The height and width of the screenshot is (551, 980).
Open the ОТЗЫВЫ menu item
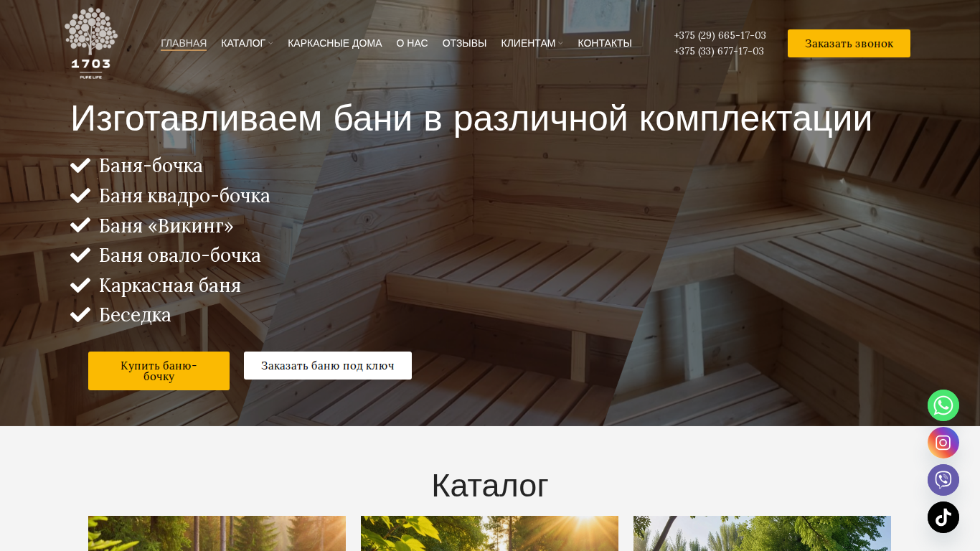464,43
